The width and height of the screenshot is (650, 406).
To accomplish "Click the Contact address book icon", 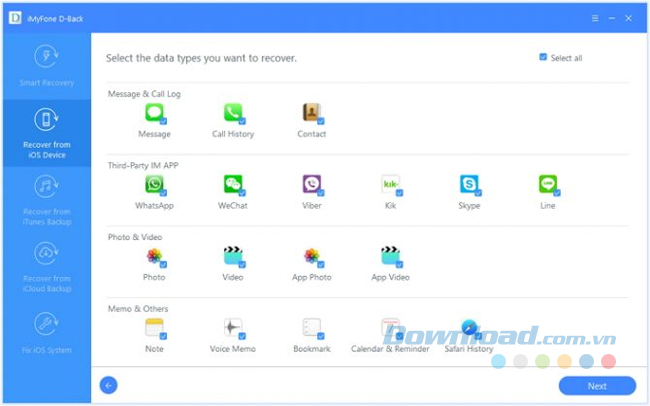I will click(312, 113).
